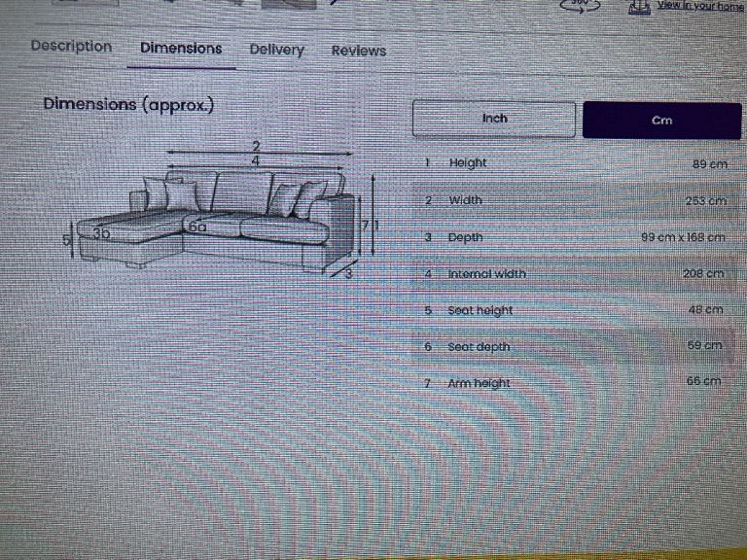Viewport: 747px width, 560px height.
Task: Open the Delivery tab
Action: (x=276, y=51)
